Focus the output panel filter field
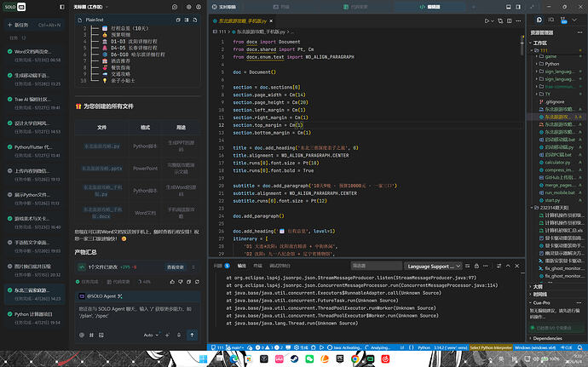 tap(376, 266)
